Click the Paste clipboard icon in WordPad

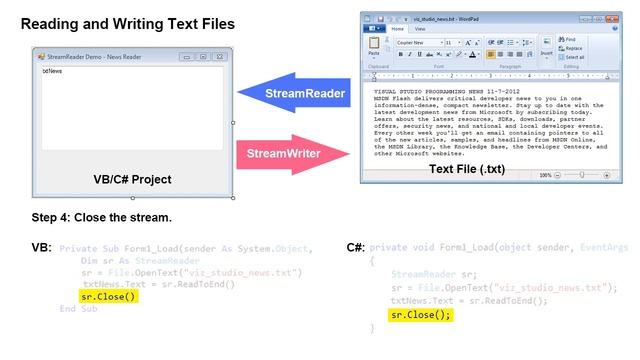tap(374, 43)
